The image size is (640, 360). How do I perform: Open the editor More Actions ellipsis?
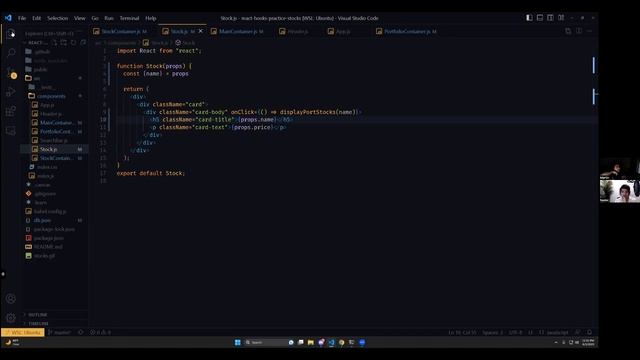point(589,31)
